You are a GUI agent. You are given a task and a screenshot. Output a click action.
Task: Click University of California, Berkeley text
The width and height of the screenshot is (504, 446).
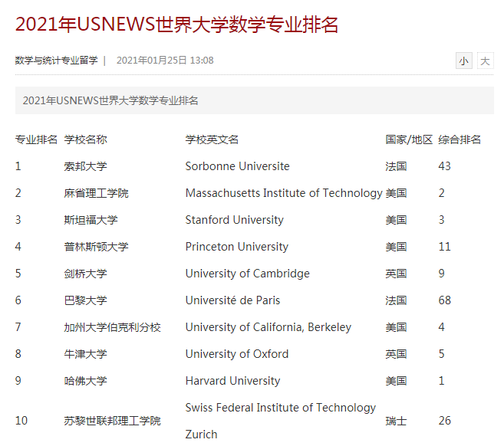click(268, 327)
